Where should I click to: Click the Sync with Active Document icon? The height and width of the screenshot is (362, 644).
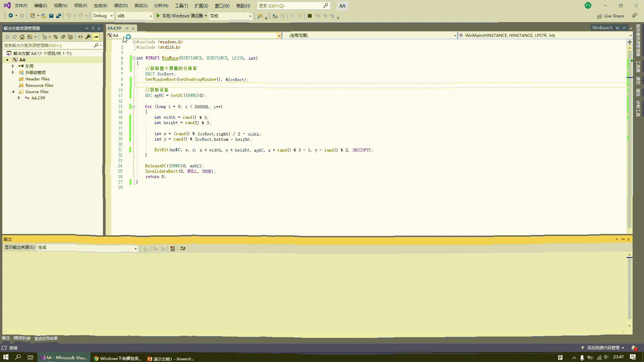(x=56, y=37)
